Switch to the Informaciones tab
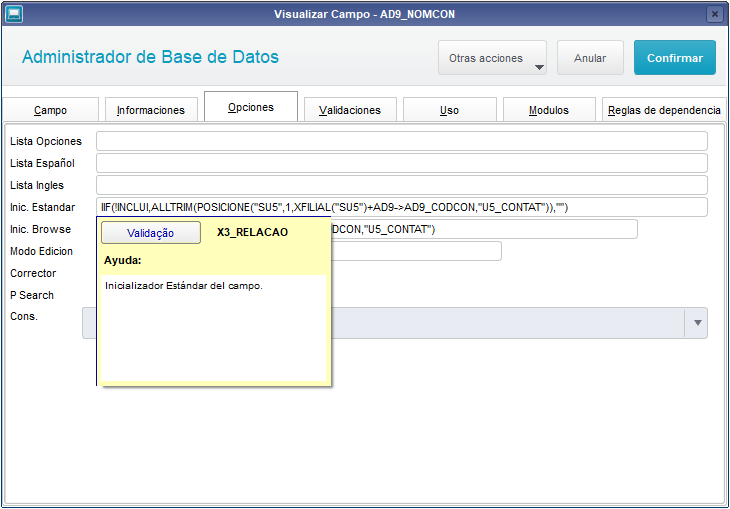This screenshot has height=509, width=730. tap(151, 110)
